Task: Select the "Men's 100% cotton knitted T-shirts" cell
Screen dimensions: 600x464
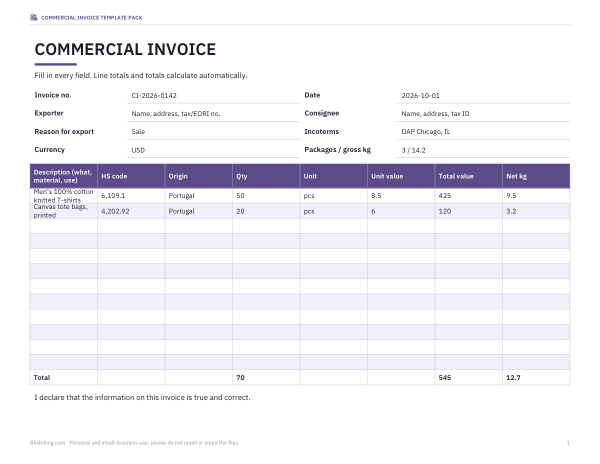Action: point(64,196)
